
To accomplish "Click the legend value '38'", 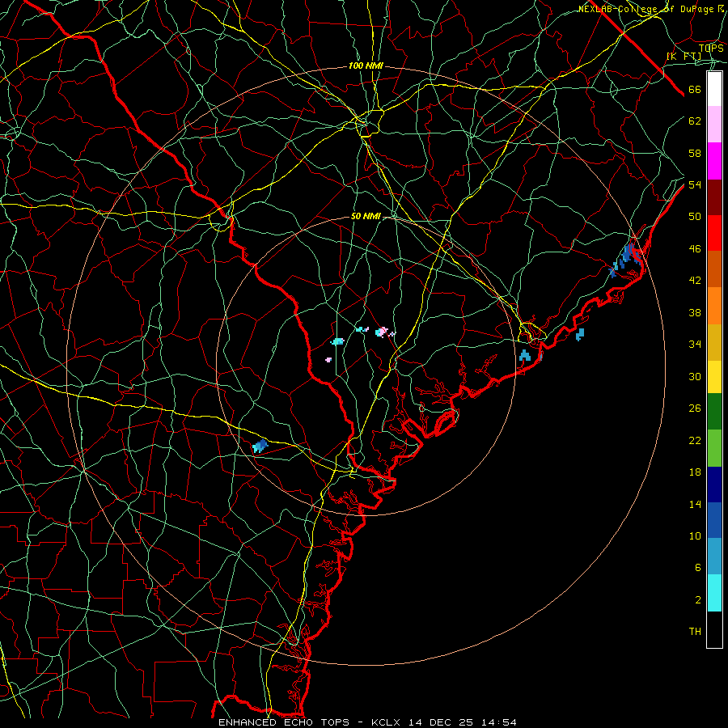I will point(695,313).
